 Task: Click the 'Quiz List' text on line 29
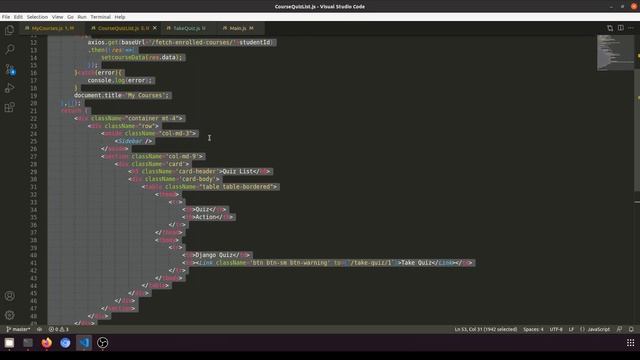[x=237, y=171]
